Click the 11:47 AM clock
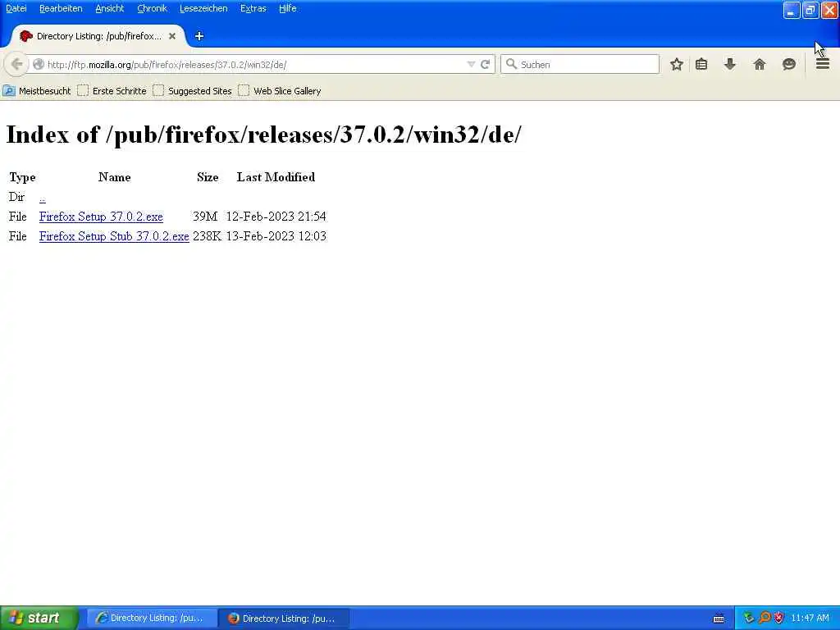The image size is (840, 630). click(810, 619)
